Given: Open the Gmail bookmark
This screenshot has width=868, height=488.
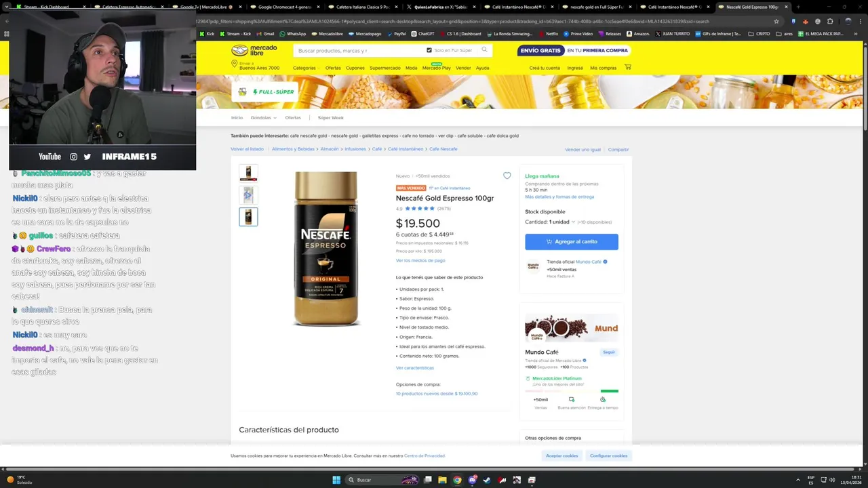Looking at the screenshot, I should 265,33.
